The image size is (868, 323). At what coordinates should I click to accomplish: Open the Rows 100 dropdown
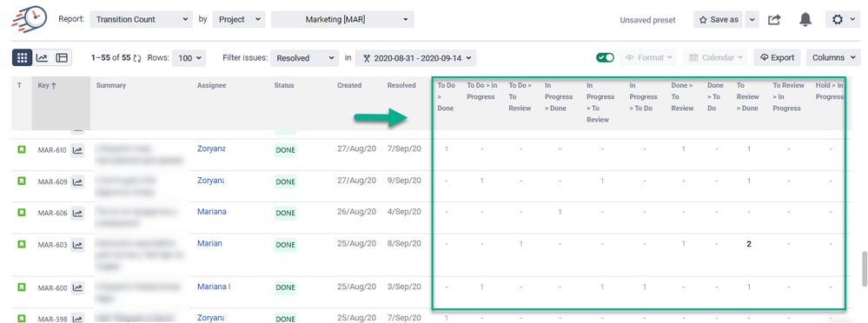click(x=189, y=57)
